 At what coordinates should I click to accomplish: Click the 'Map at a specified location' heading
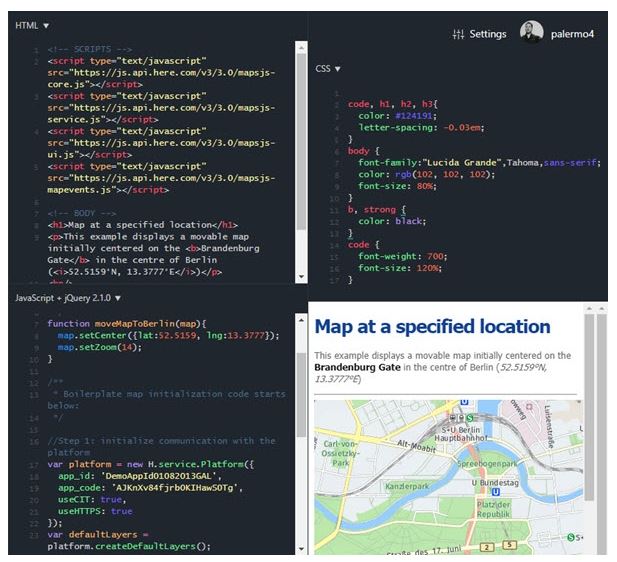click(x=432, y=327)
